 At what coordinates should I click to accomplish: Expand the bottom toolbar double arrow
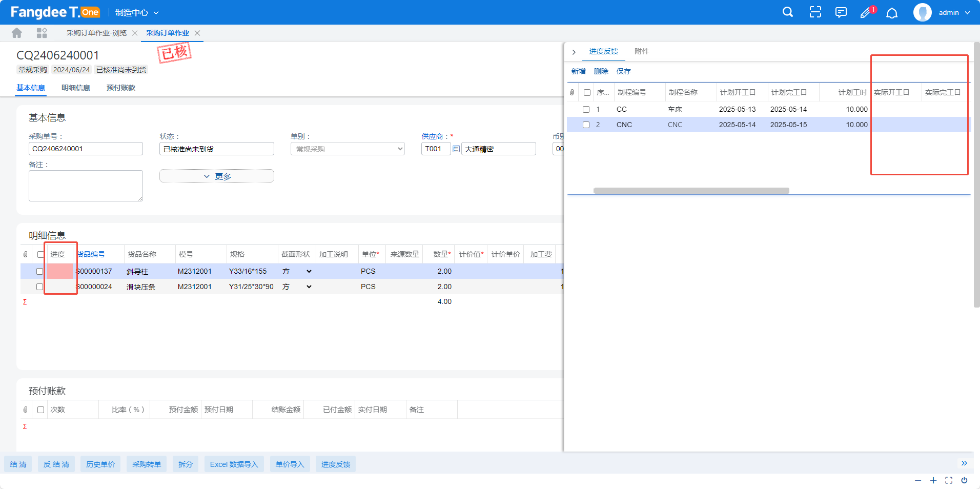tap(964, 463)
